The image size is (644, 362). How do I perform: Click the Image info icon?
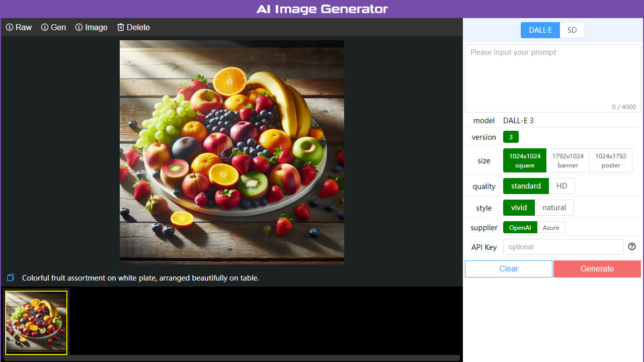78,27
